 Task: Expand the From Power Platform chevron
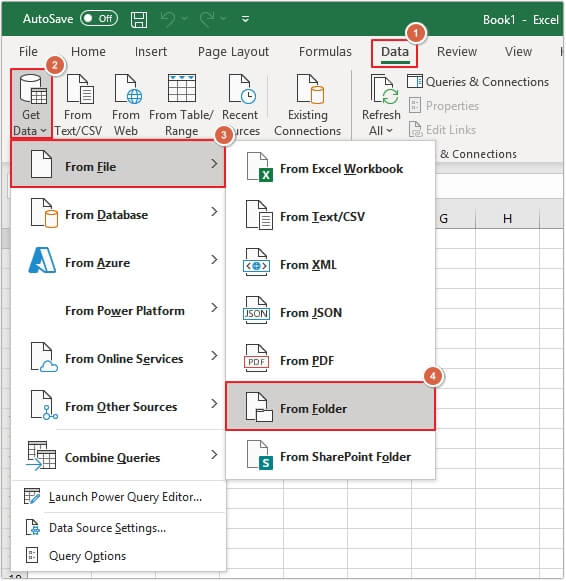click(214, 307)
